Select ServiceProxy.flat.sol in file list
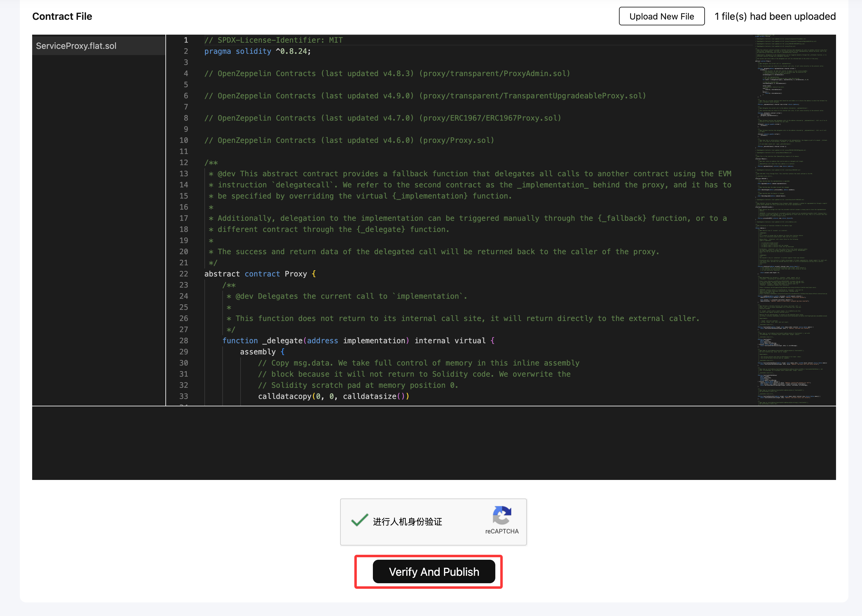 99,46
